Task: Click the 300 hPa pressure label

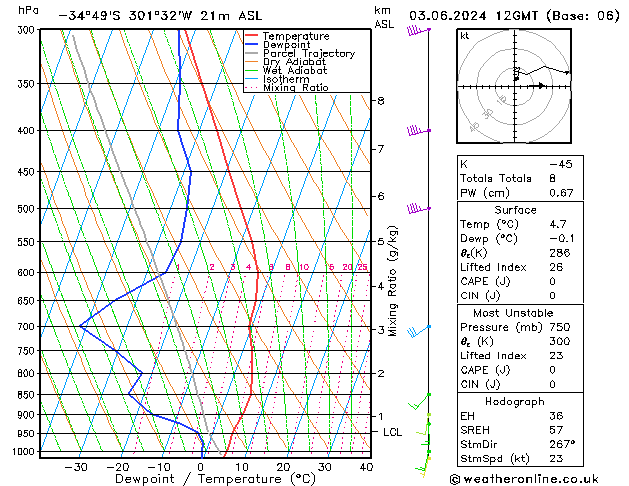Action: pos(28,30)
